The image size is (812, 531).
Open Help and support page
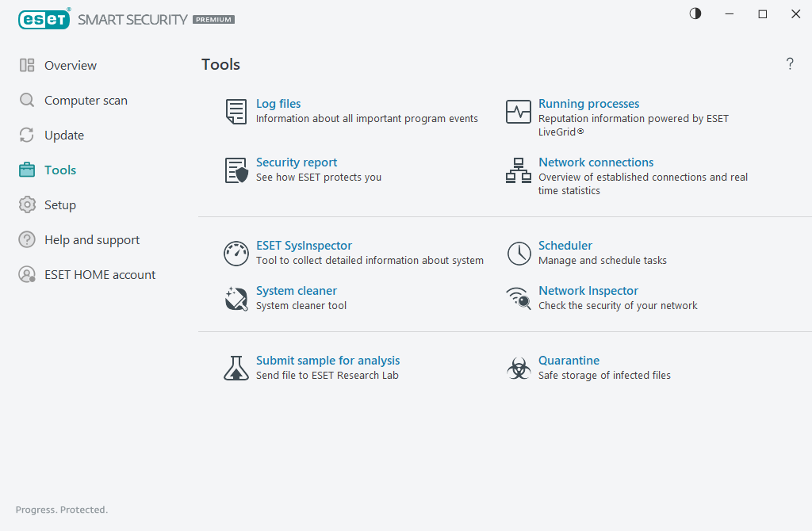(92, 240)
